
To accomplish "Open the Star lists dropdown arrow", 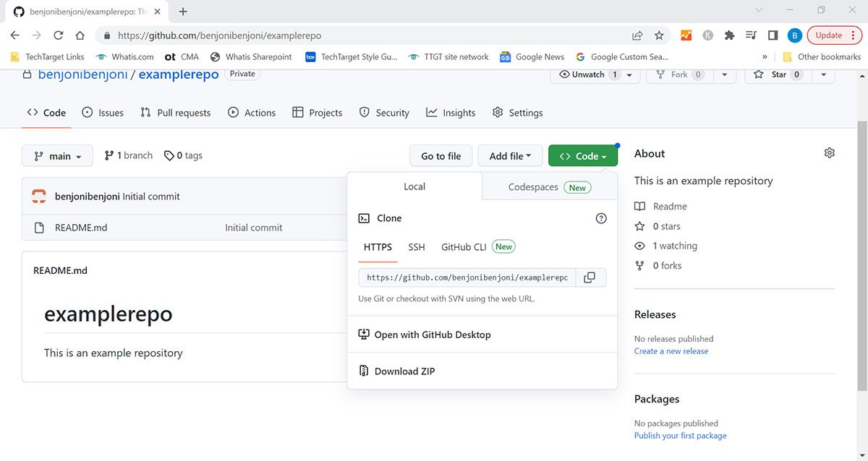I will [x=823, y=74].
